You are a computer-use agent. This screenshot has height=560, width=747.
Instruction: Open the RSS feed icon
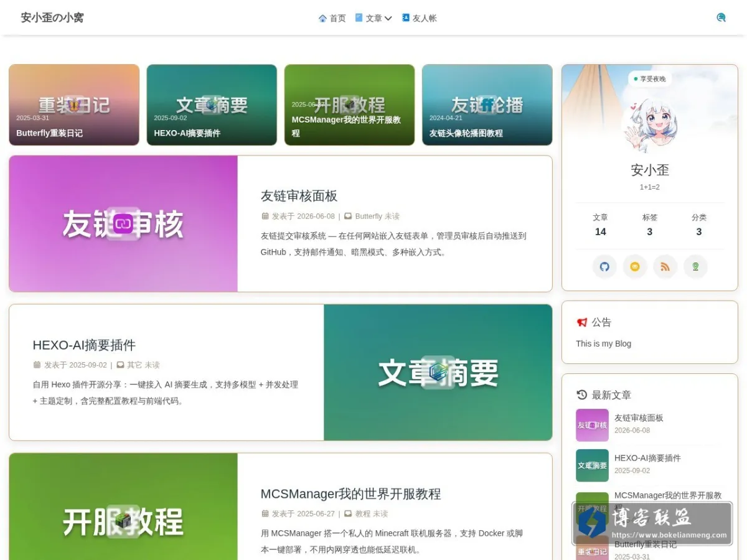tap(665, 267)
